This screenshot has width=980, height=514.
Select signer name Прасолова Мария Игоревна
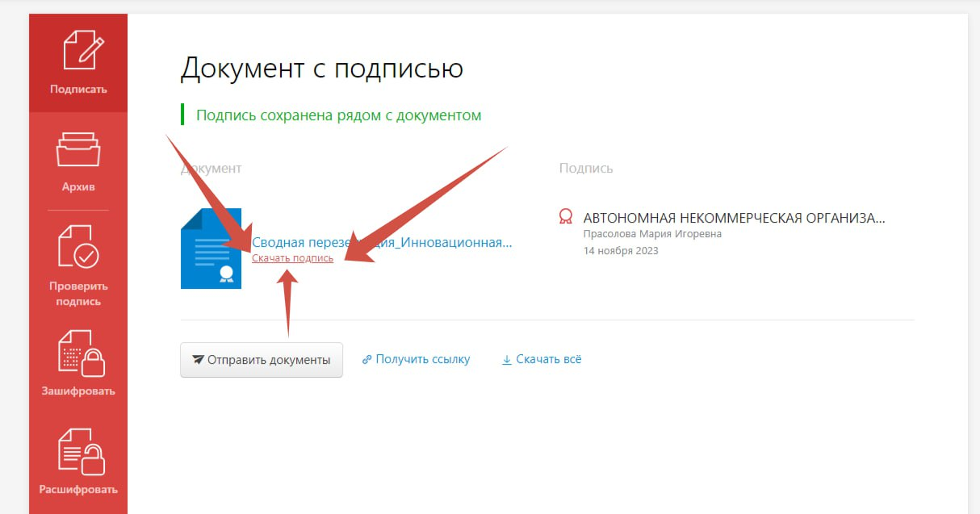pyautogui.click(x=651, y=234)
